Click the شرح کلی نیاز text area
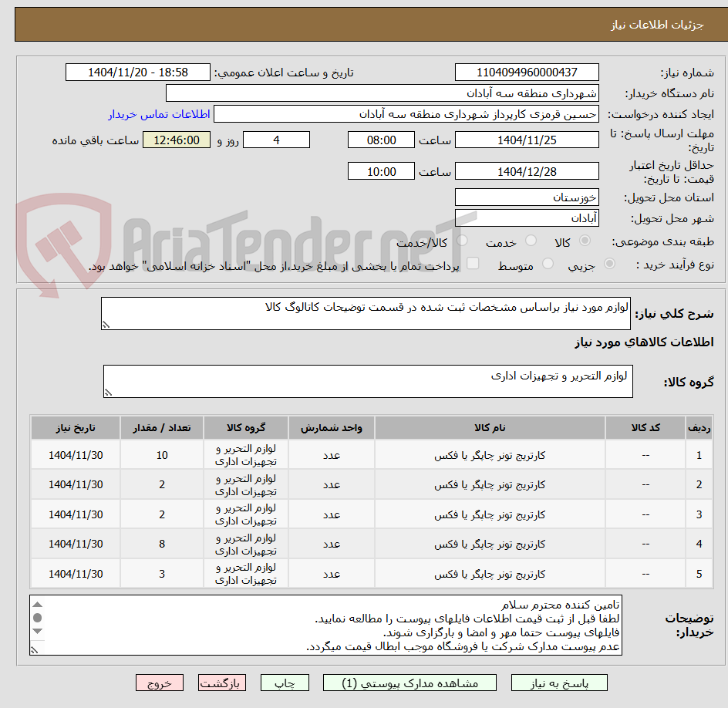Image resolution: width=728 pixels, height=708 pixels. click(366, 313)
